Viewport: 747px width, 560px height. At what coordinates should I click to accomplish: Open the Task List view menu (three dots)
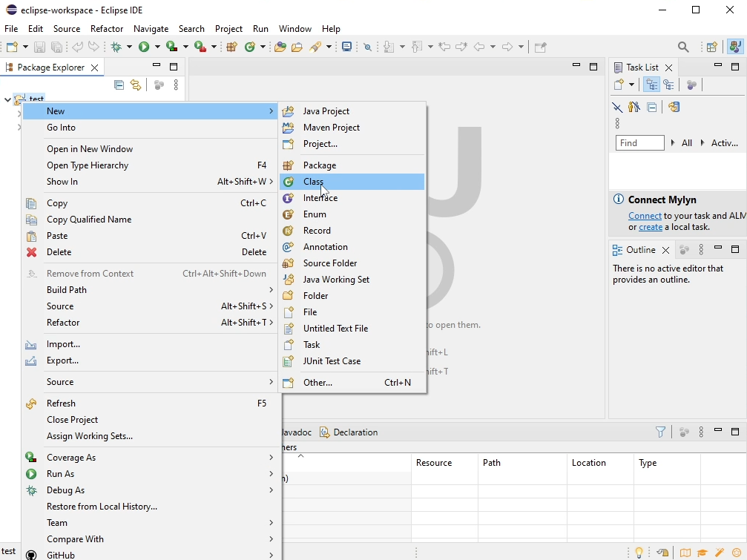point(617,123)
